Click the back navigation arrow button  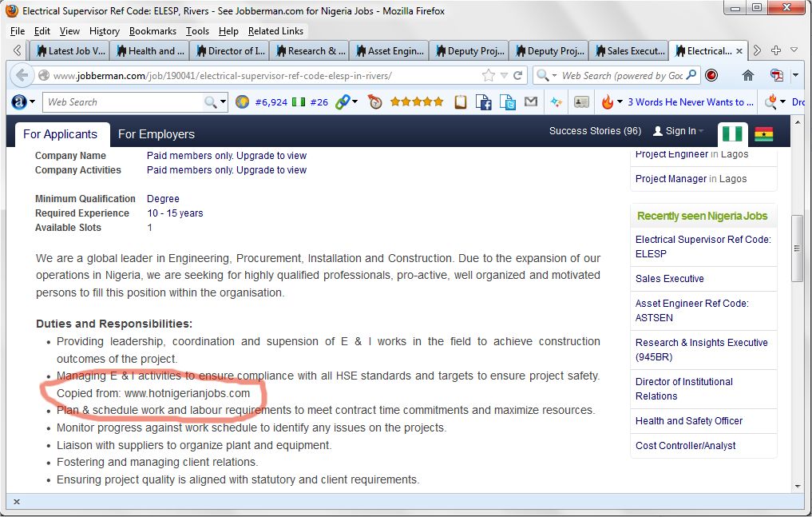(x=22, y=76)
